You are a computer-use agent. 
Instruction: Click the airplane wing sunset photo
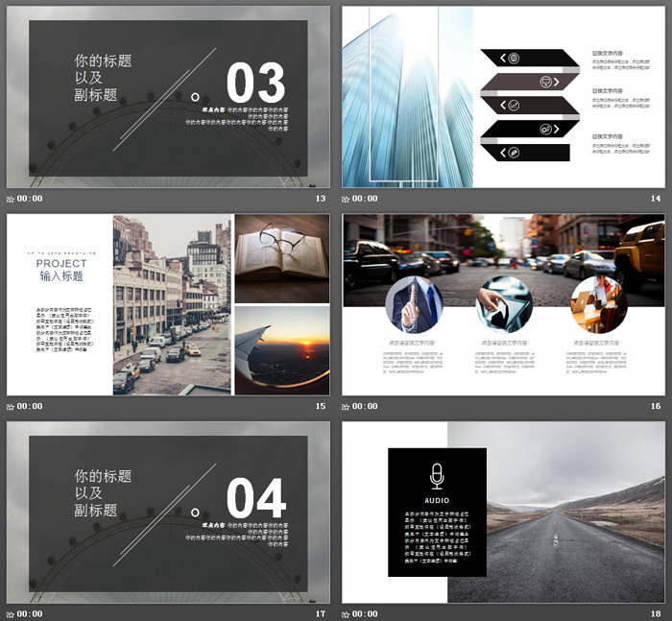[x=281, y=350]
